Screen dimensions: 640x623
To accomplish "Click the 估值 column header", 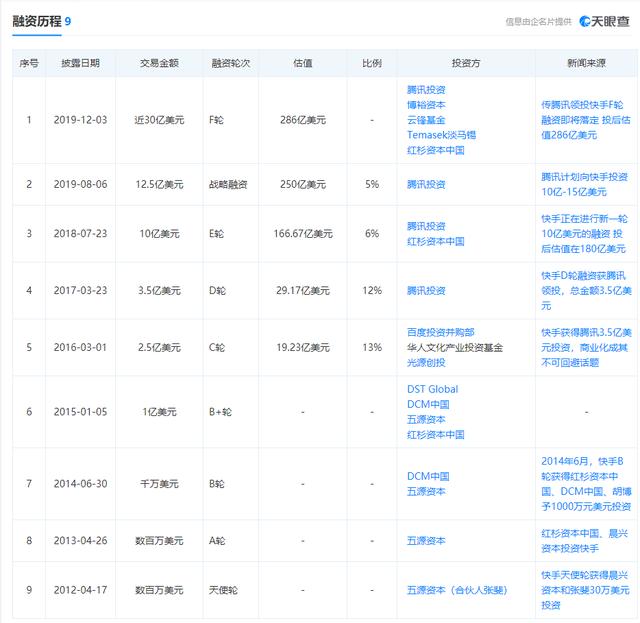I will [x=302, y=63].
